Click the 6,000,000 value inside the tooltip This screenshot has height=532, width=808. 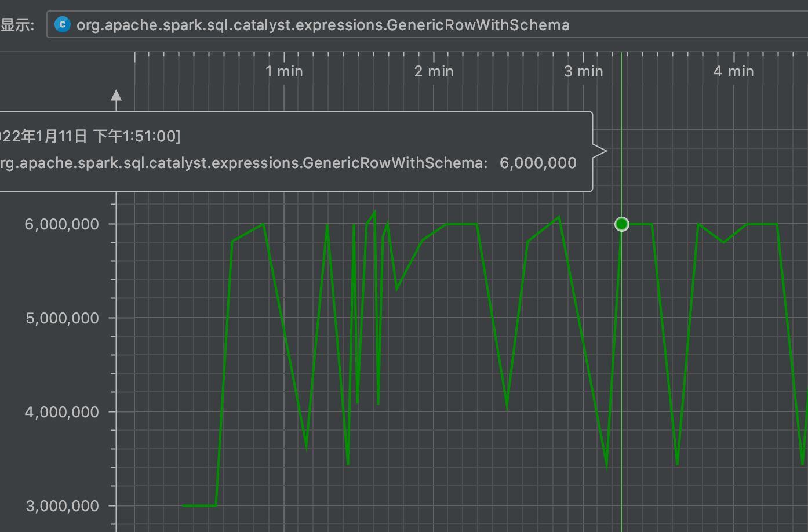point(538,163)
